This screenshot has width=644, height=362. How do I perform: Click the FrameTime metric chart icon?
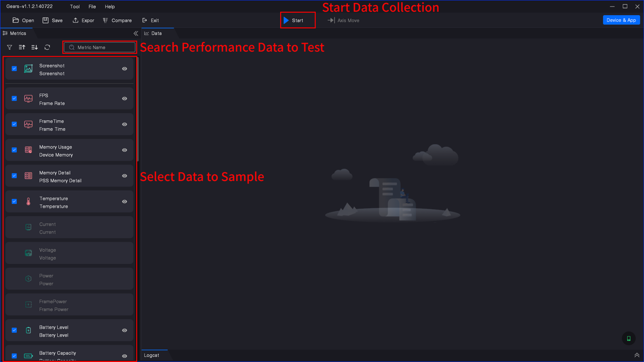click(x=28, y=124)
